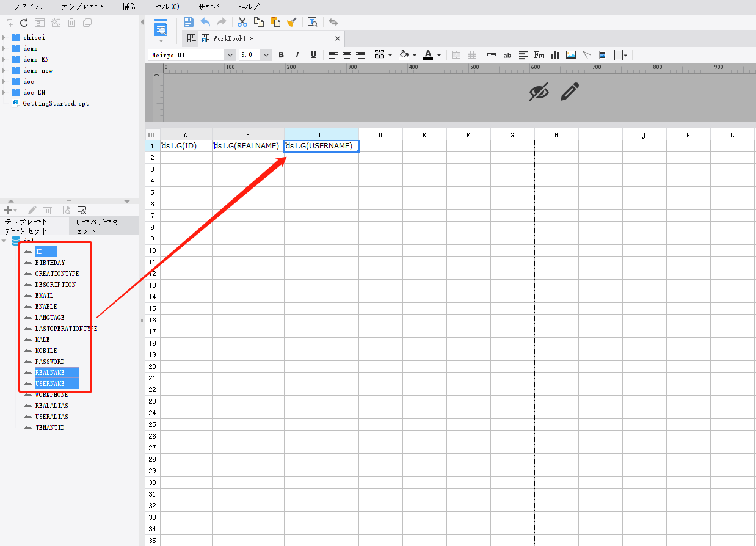Toggle bold formatting
Image resolution: width=756 pixels, height=546 pixels.
tap(281, 55)
